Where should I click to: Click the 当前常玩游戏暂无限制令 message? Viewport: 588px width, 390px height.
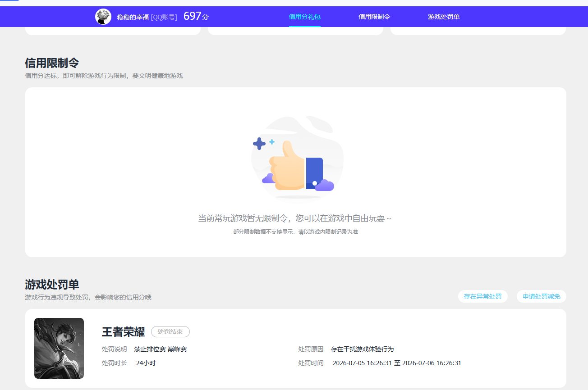[x=295, y=218]
